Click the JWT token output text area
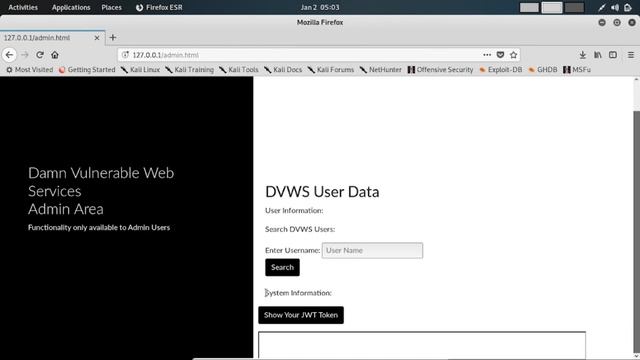 click(x=422, y=345)
